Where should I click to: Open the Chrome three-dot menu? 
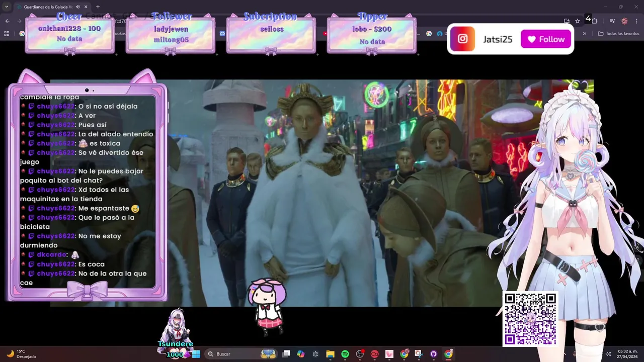tap(637, 21)
